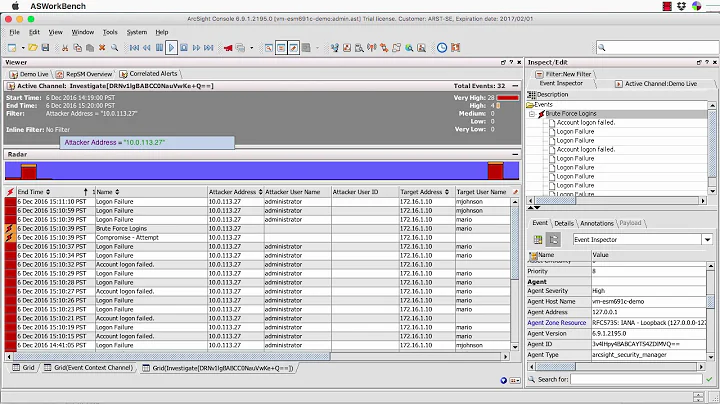Select the Brute Force Logins grid row

click(257, 228)
